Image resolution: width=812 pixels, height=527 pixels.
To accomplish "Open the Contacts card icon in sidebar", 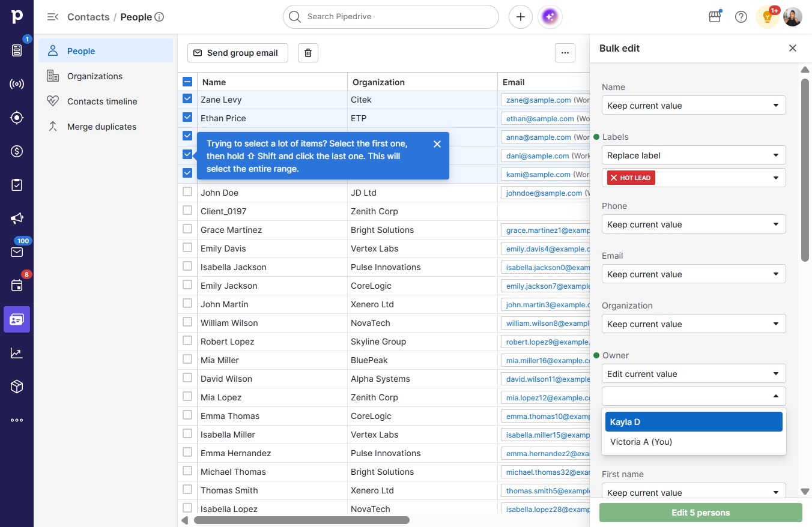I will click(17, 319).
